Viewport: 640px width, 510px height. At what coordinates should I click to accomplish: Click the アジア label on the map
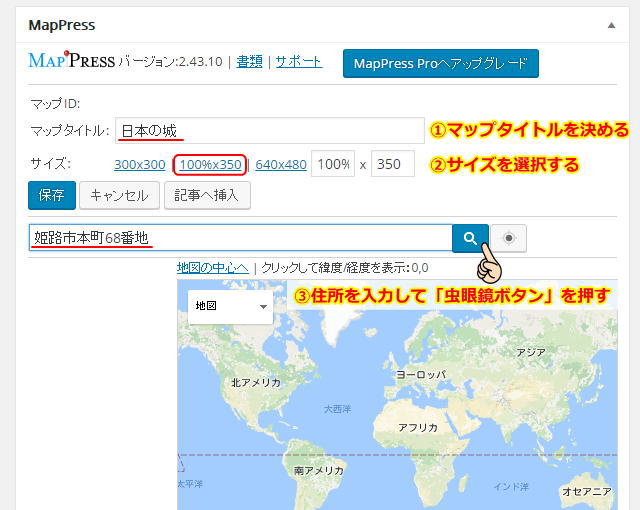(x=531, y=352)
